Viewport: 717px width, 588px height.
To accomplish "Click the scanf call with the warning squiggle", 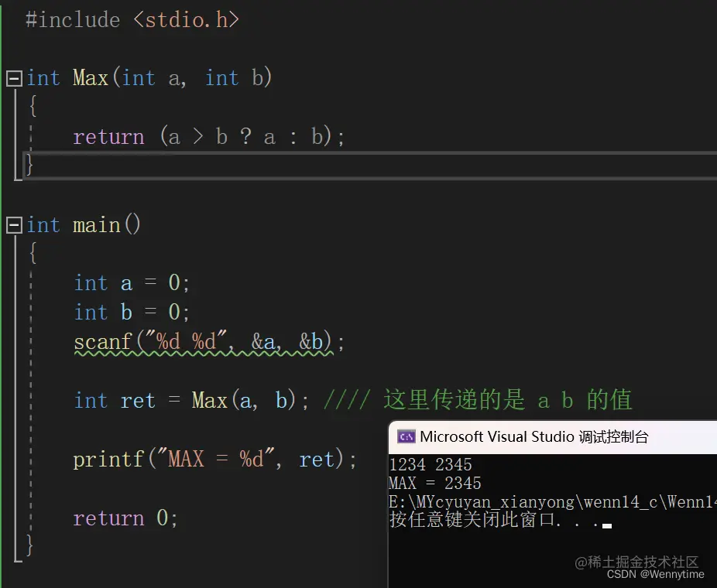I will pyautogui.click(x=208, y=342).
